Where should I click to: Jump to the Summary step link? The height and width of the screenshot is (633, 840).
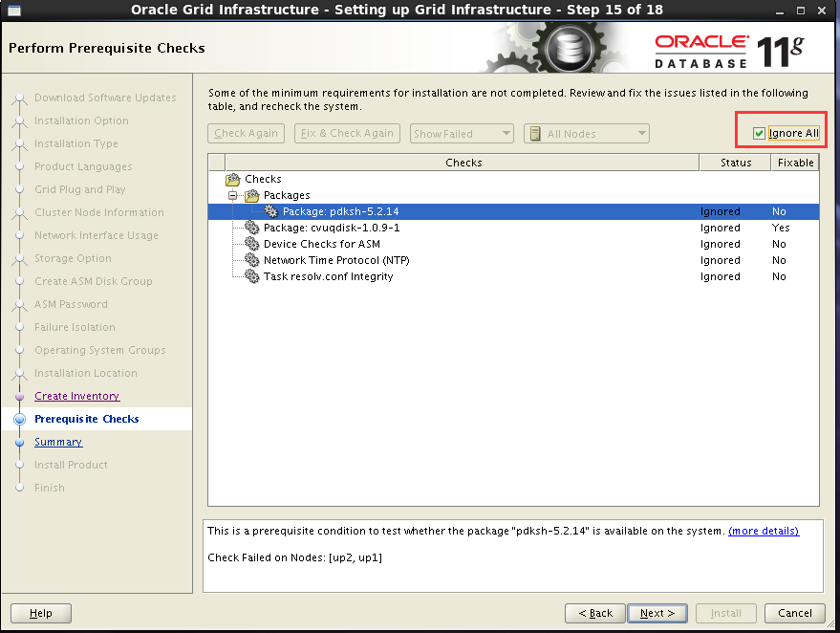click(x=58, y=442)
